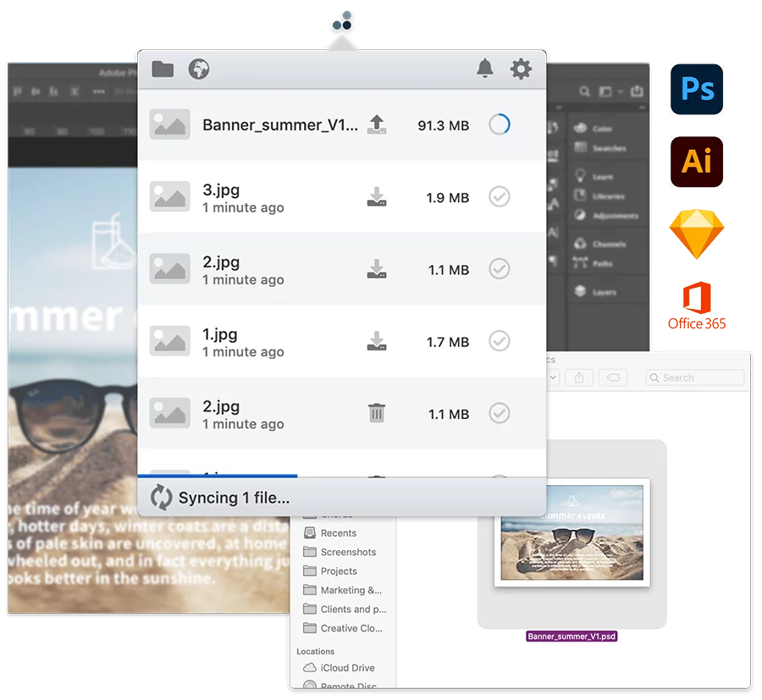
Task: Click the circular arrows icon beside Syncing 1 file
Action: (x=161, y=497)
